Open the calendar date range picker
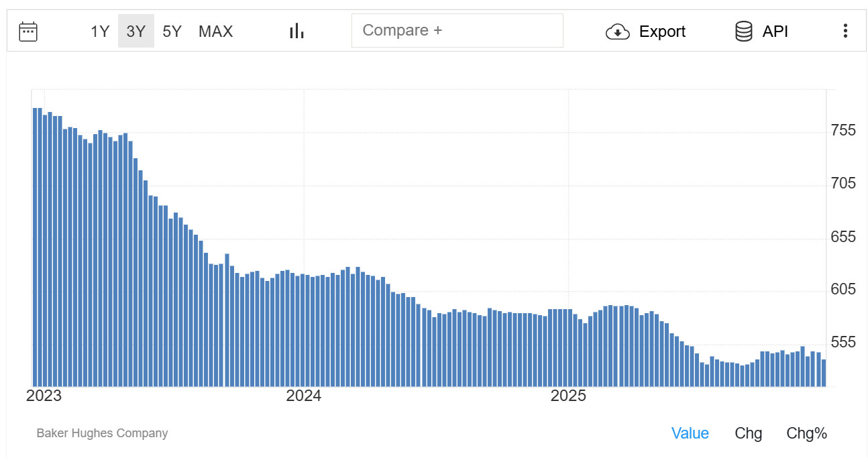Screen dimensions: 868x458 coord(28,32)
